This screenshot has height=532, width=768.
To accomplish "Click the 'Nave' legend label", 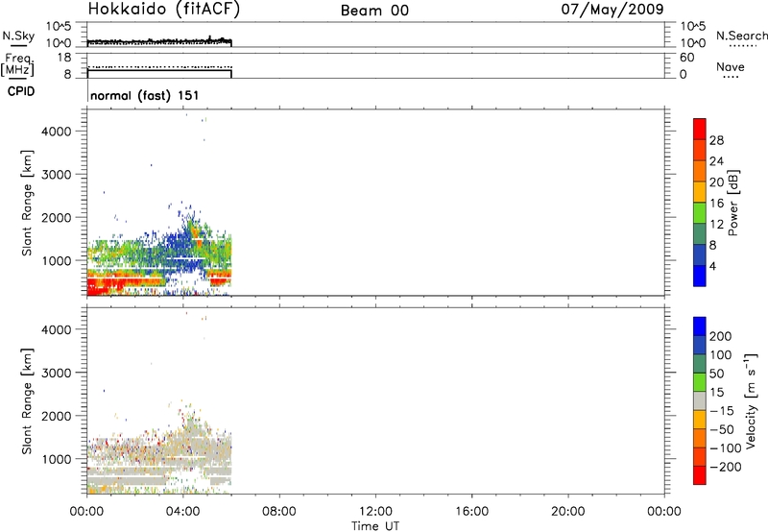I will 731,67.
